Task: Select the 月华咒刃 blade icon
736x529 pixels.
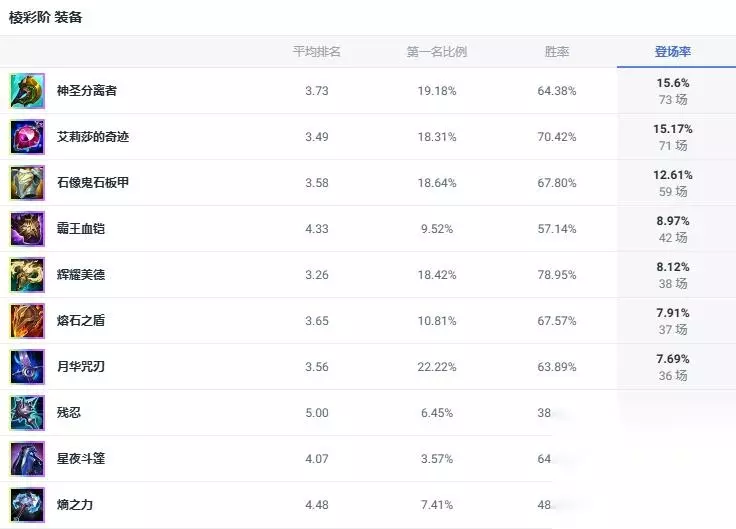Action: 27,367
